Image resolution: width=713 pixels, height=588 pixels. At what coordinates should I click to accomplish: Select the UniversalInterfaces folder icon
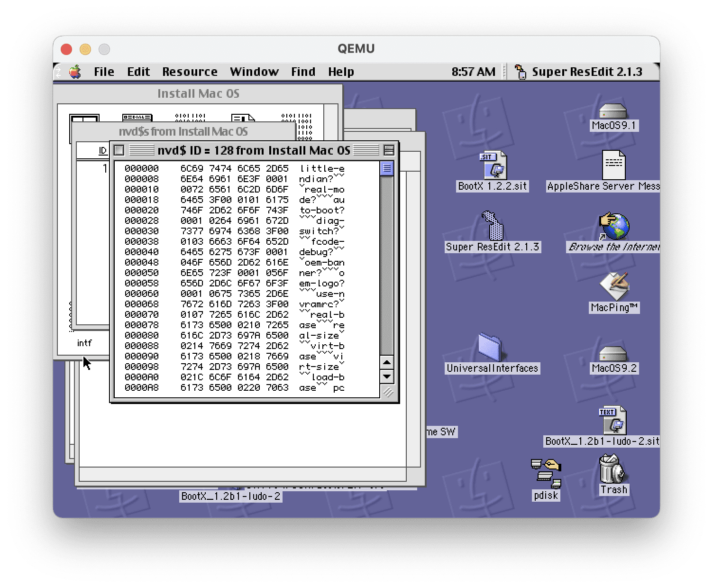[x=492, y=347]
